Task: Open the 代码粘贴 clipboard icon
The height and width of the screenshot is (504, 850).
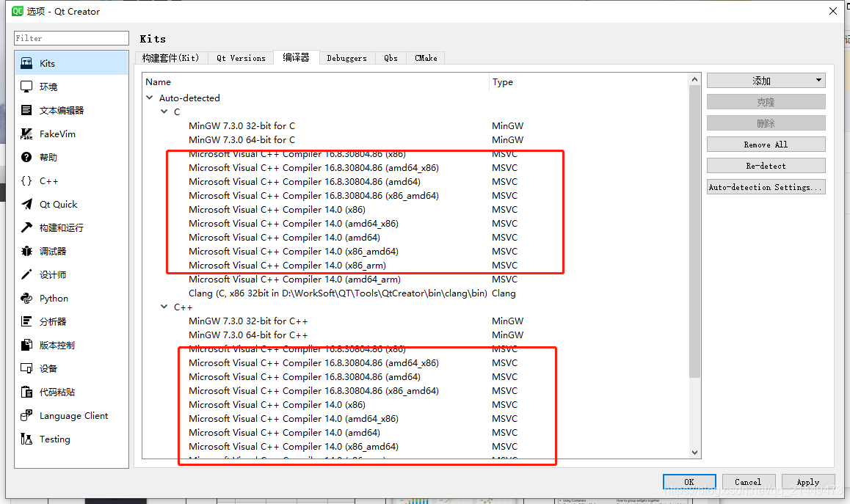Action: click(26, 392)
